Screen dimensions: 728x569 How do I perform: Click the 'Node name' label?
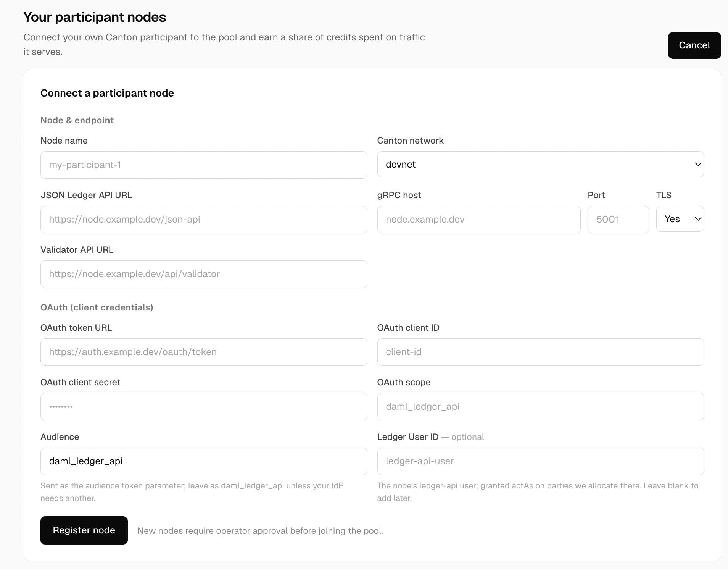64,141
